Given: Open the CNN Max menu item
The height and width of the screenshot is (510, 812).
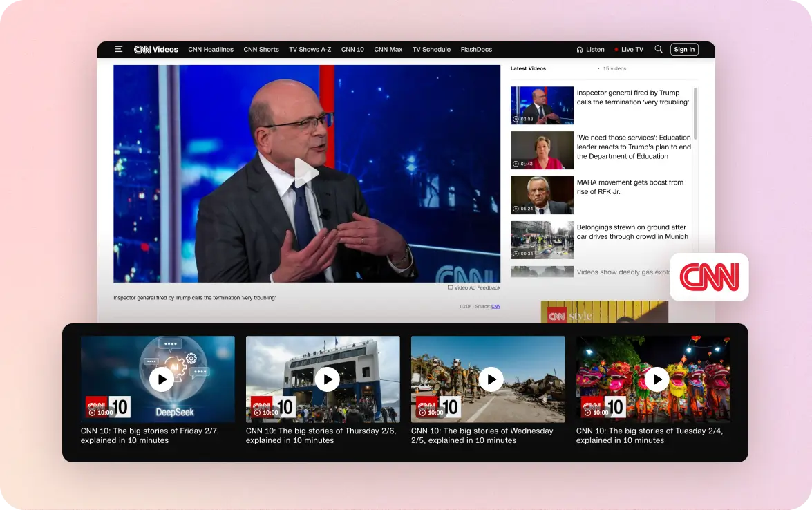Looking at the screenshot, I should pos(388,50).
